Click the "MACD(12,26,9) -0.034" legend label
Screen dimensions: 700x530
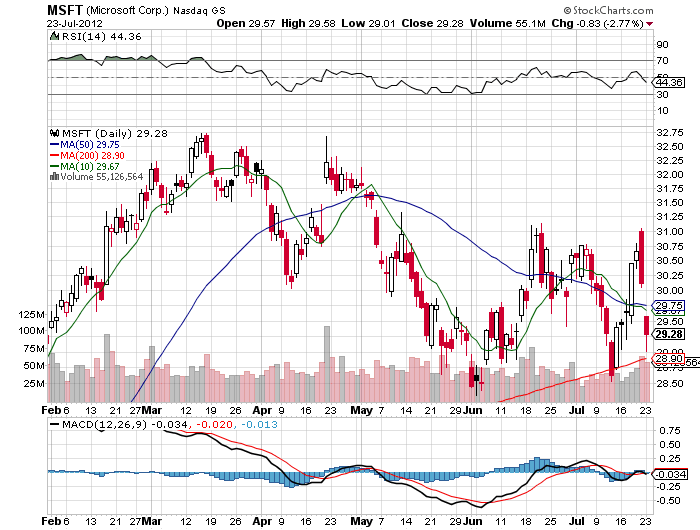click(125, 424)
